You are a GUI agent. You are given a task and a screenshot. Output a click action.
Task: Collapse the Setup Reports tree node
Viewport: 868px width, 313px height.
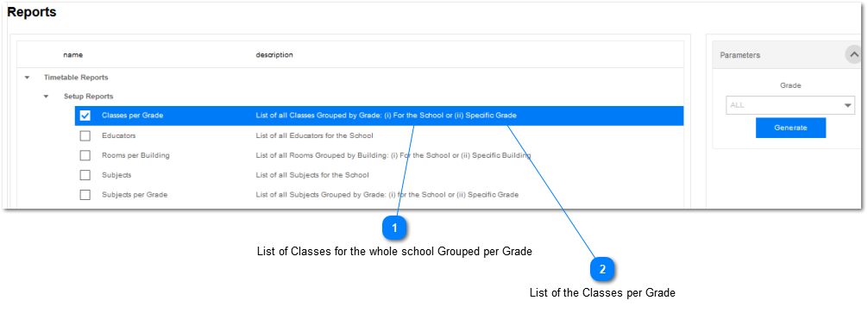point(47,97)
